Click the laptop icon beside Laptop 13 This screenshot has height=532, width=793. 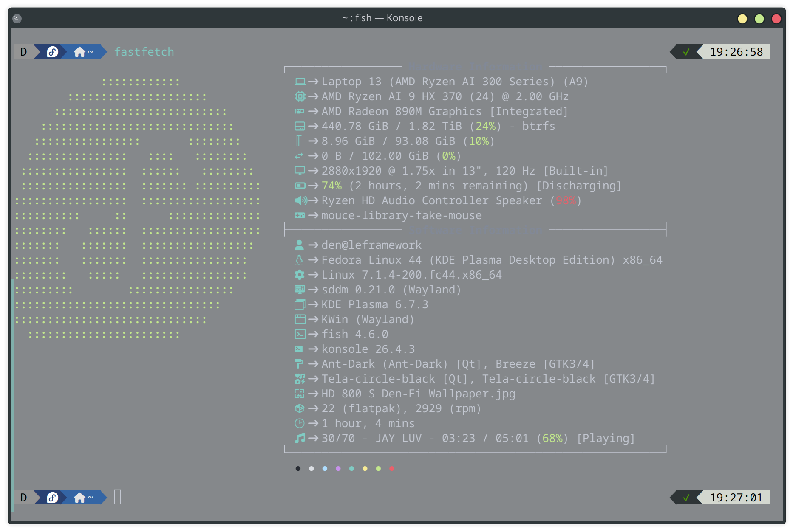[300, 82]
